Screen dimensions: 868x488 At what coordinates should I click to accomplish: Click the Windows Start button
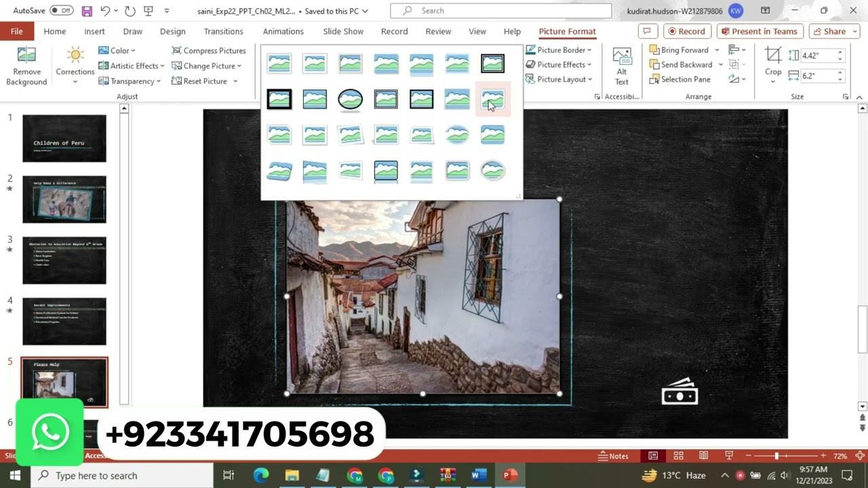[15, 475]
